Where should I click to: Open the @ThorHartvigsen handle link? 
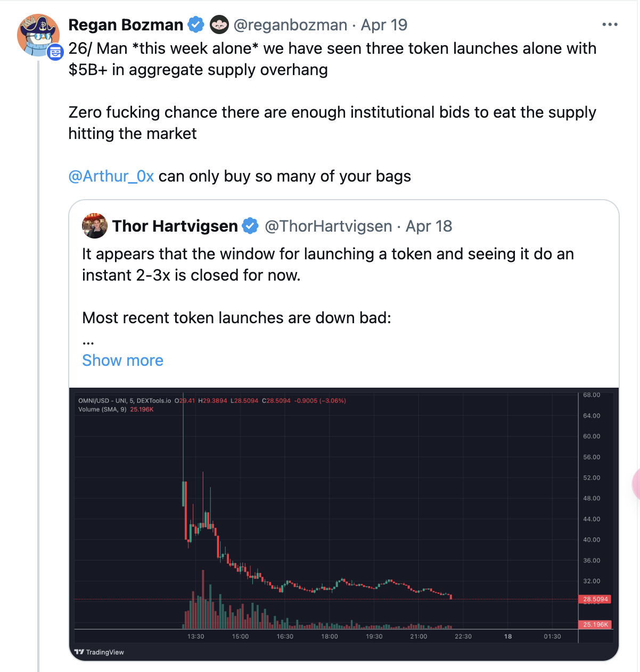click(x=329, y=226)
